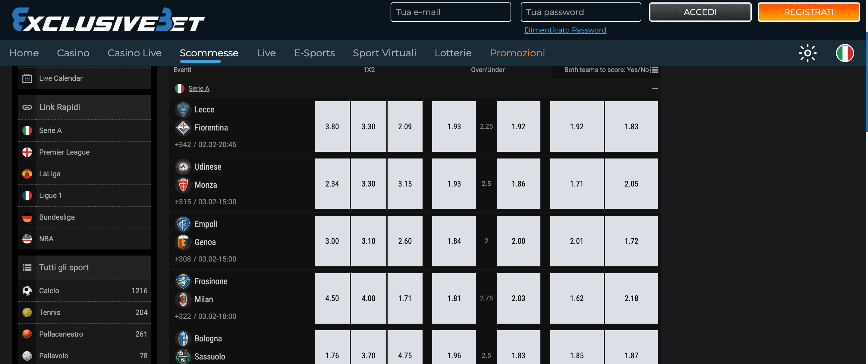Go to Sport Virtuali section
Viewport: 868px width, 364px height.
pos(385,53)
